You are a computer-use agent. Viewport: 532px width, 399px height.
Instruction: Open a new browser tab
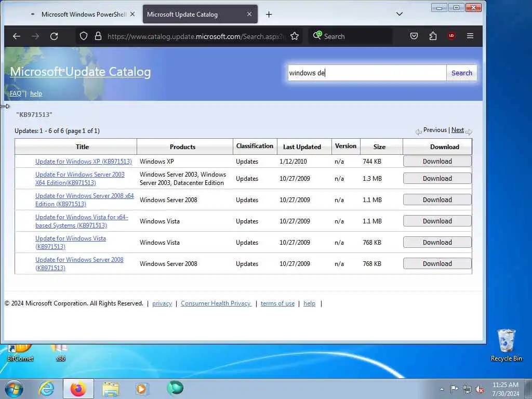(x=269, y=14)
